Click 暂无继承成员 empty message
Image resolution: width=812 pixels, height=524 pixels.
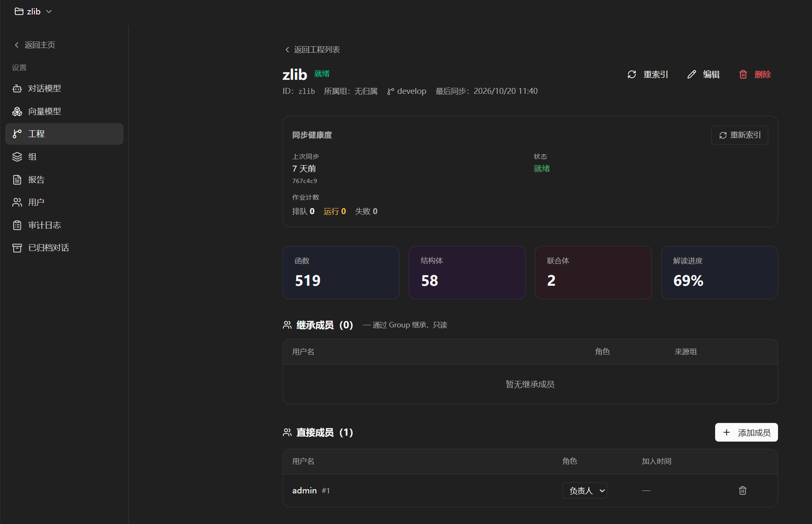tap(530, 385)
